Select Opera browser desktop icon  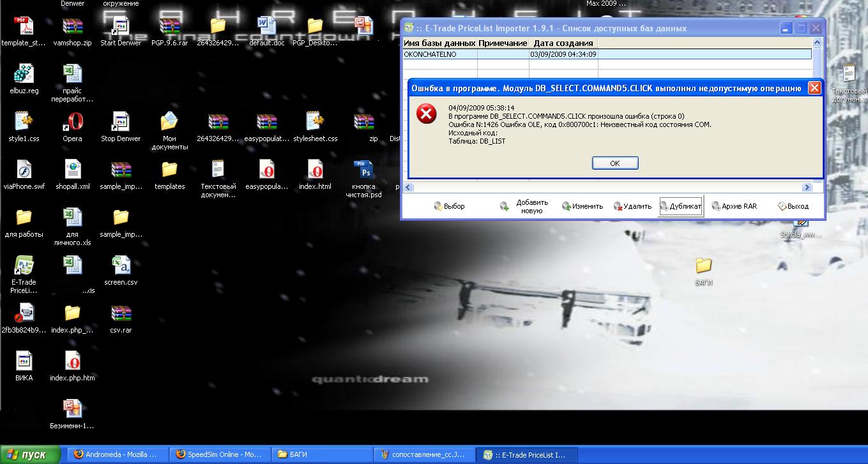(72, 128)
